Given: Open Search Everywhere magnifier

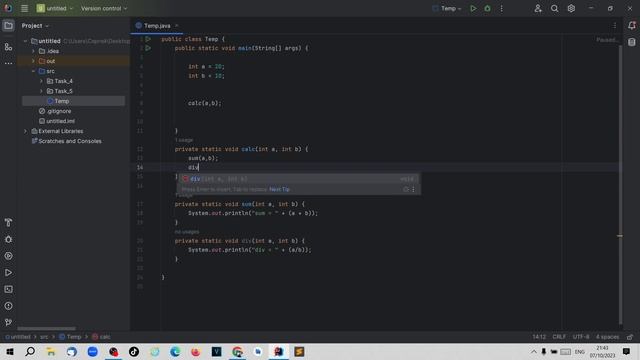Looking at the screenshot, I should click(x=554, y=8).
